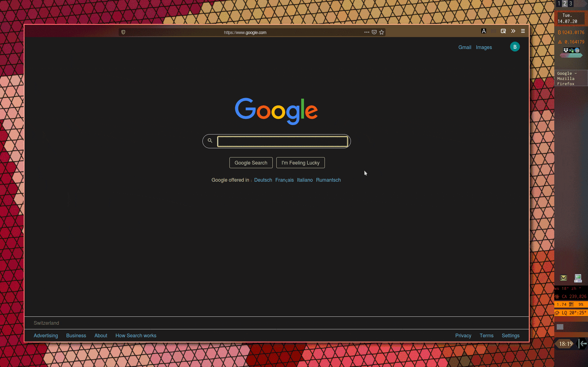Bookmark this page with the star

[382, 32]
